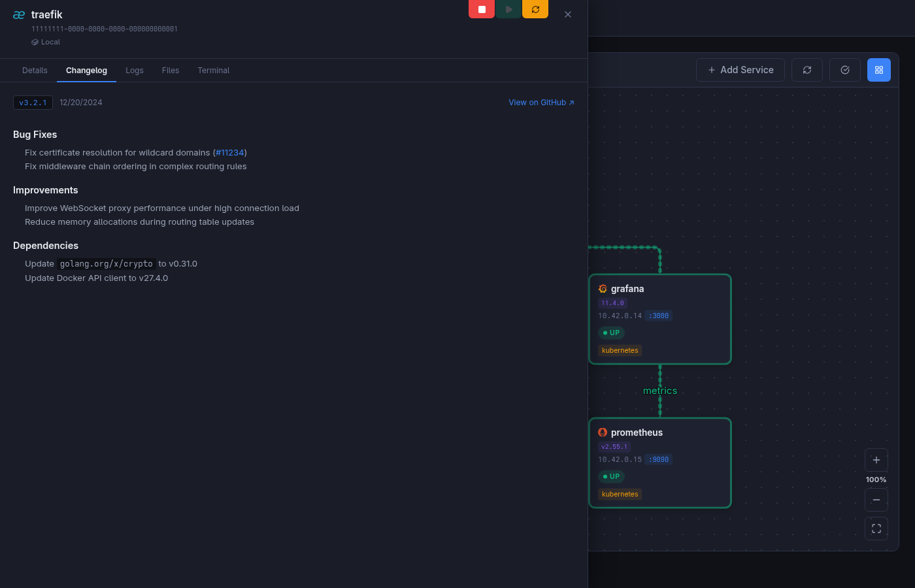Click the kubernetes tag on prometheus
The image size is (915, 588).
point(620,494)
